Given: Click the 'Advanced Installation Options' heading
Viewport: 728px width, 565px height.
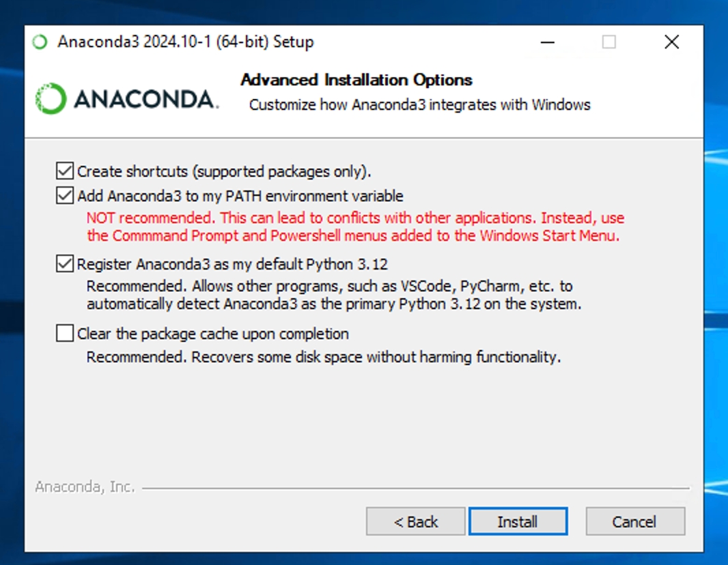Looking at the screenshot, I should [356, 80].
